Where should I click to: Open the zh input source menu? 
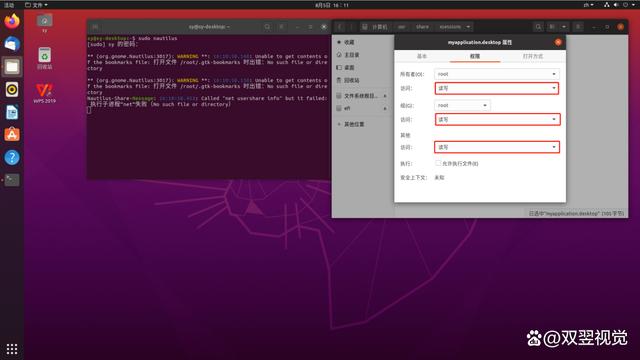coord(588,5)
